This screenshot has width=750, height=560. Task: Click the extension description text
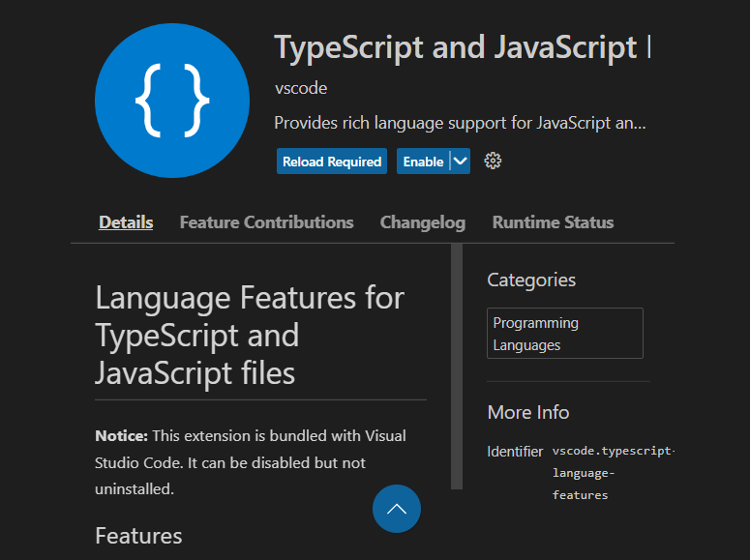pyautogui.click(x=460, y=123)
